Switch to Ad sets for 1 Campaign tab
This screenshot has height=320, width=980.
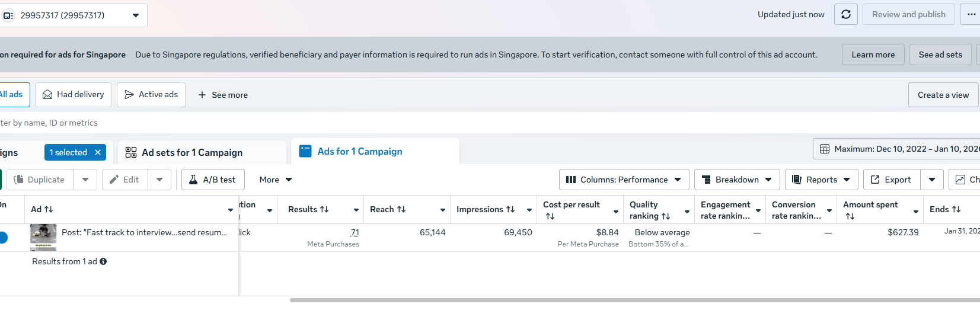[x=192, y=152]
